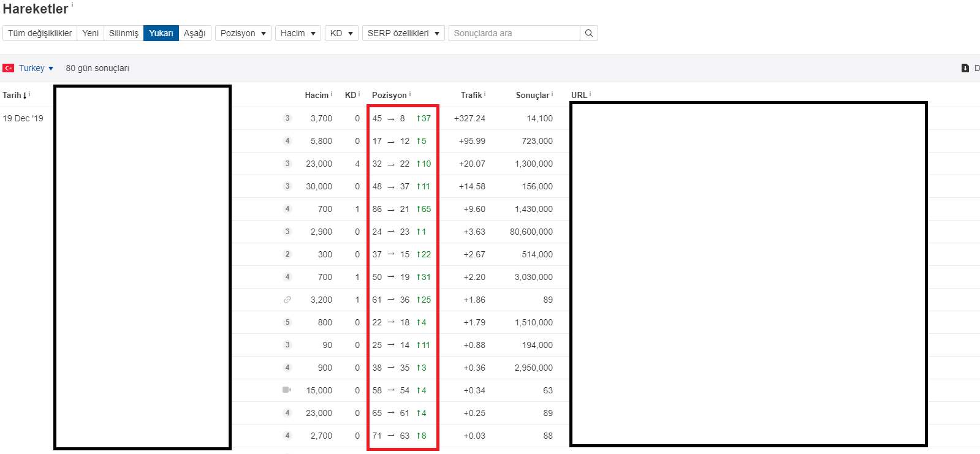Open the KD filter dropdown
Screen dimensions: 980x454
coord(341,33)
